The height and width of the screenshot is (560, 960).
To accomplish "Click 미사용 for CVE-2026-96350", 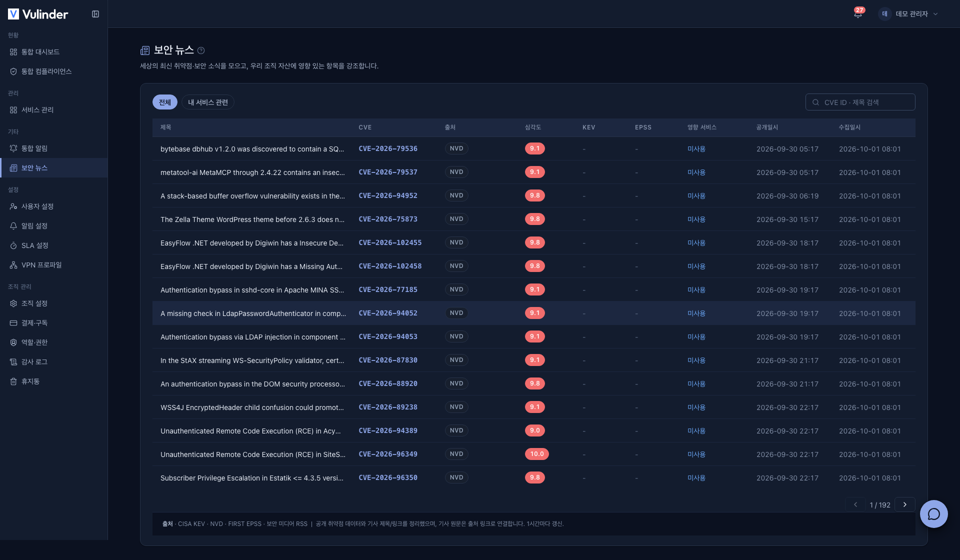I will [x=696, y=478].
